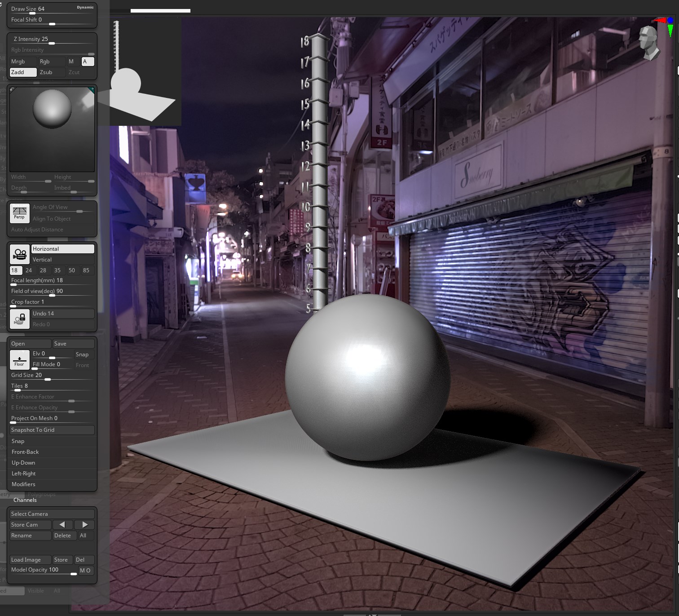Open the Polygroups menu
Viewport: 679px width, 616px height.
tap(41, 494)
